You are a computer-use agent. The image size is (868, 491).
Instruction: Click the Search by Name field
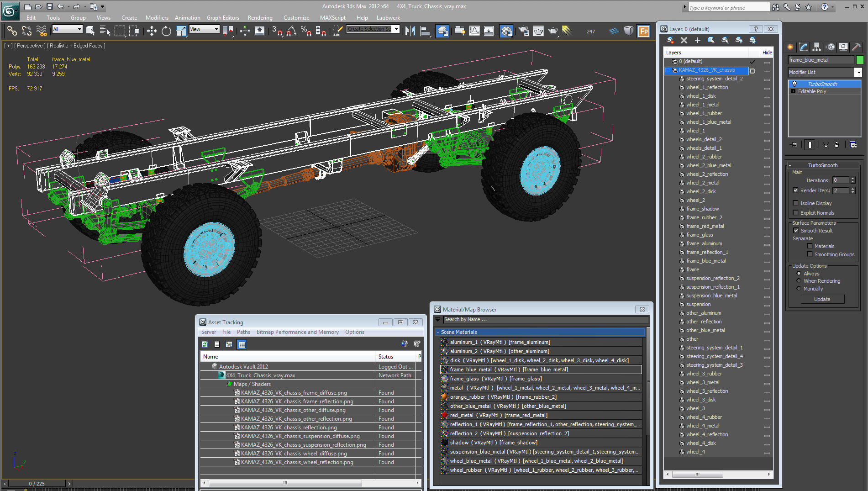[546, 320]
